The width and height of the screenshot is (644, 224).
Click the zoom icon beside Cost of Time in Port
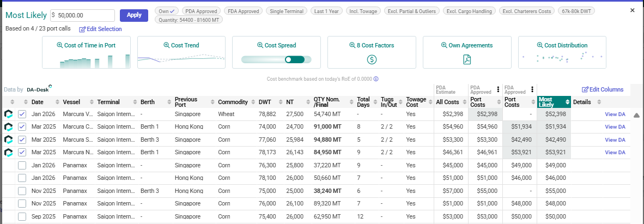pyautogui.click(x=60, y=45)
